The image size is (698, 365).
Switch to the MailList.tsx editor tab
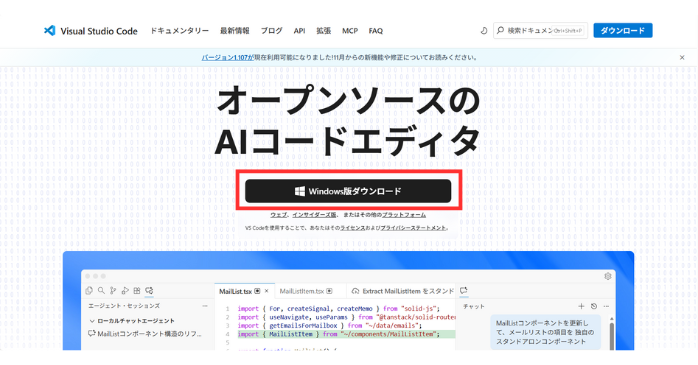pyautogui.click(x=244, y=291)
